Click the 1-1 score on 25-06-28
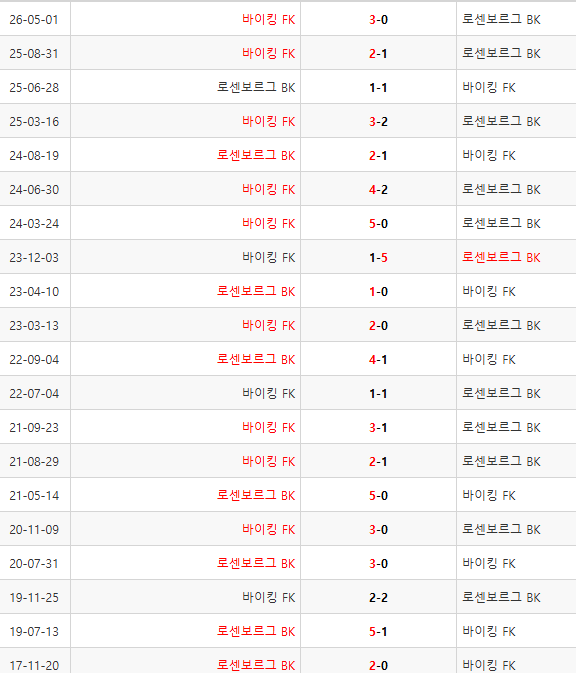This screenshot has width=576, height=673. [378, 88]
